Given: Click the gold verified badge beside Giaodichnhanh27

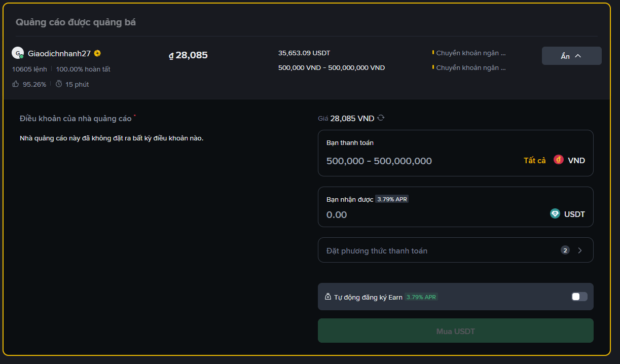Looking at the screenshot, I should (x=97, y=53).
